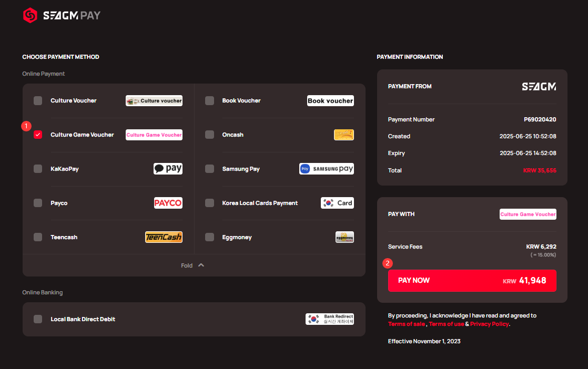Click the service fee KRW 6,292
Screen dimensions: 588x369
pos(541,247)
